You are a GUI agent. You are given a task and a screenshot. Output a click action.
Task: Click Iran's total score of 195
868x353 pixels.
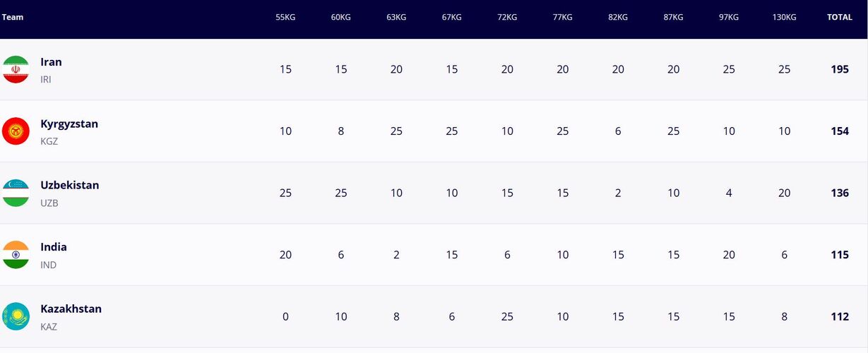[x=840, y=69]
